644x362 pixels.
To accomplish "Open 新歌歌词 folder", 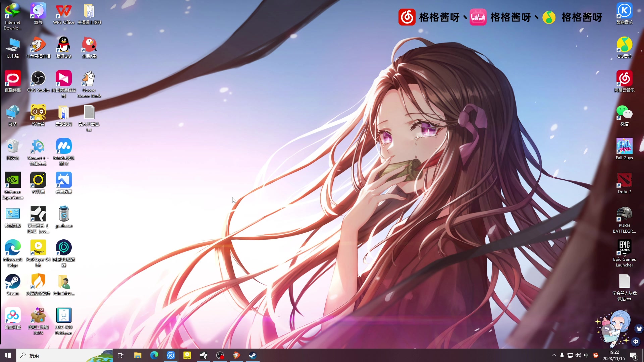I will point(64,115).
